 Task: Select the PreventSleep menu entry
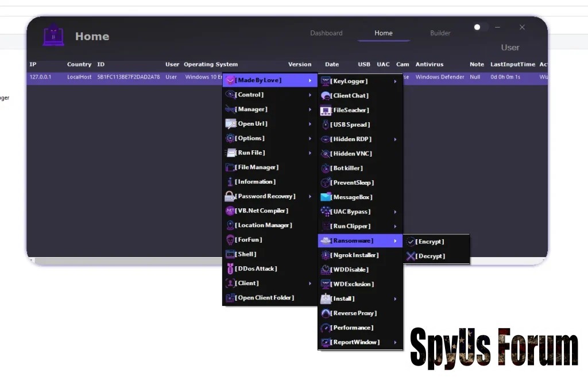pos(353,182)
